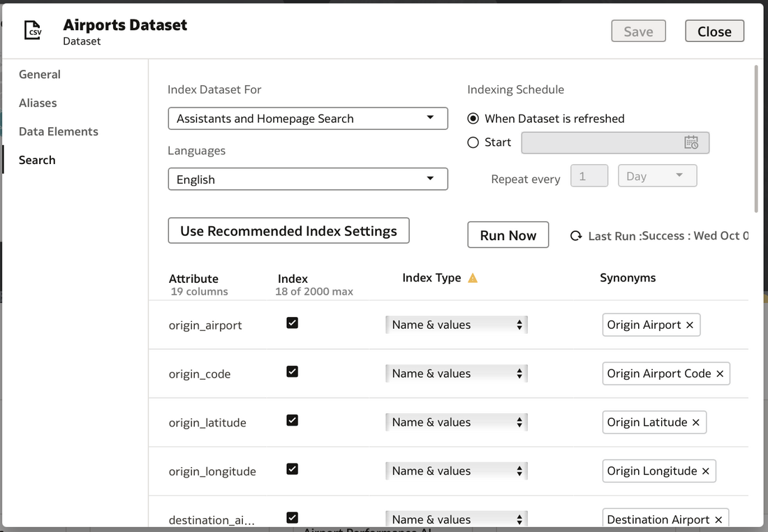The image size is (768, 532).
Task: Click the Index Type column header
Action: pos(431,278)
